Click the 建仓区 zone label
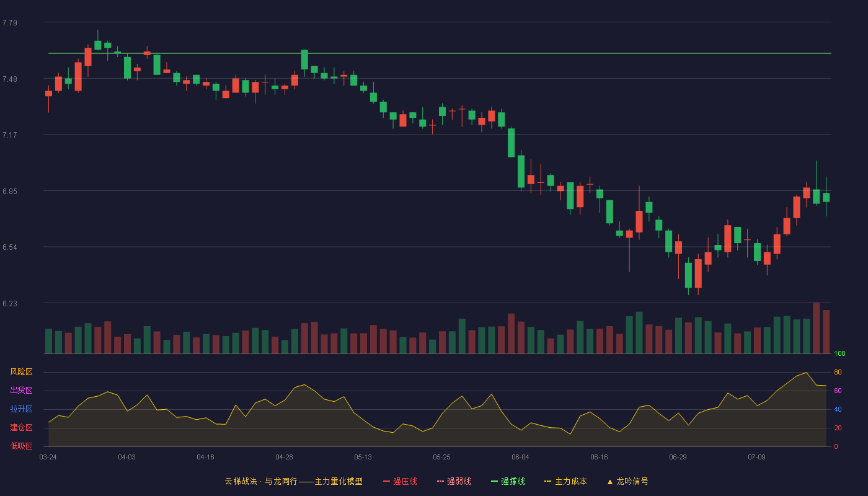Image resolution: width=868 pixels, height=496 pixels. (x=22, y=428)
